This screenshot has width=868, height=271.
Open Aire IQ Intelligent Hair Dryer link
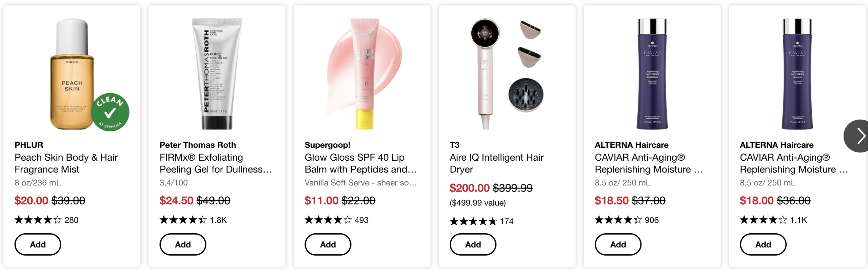coord(496,163)
